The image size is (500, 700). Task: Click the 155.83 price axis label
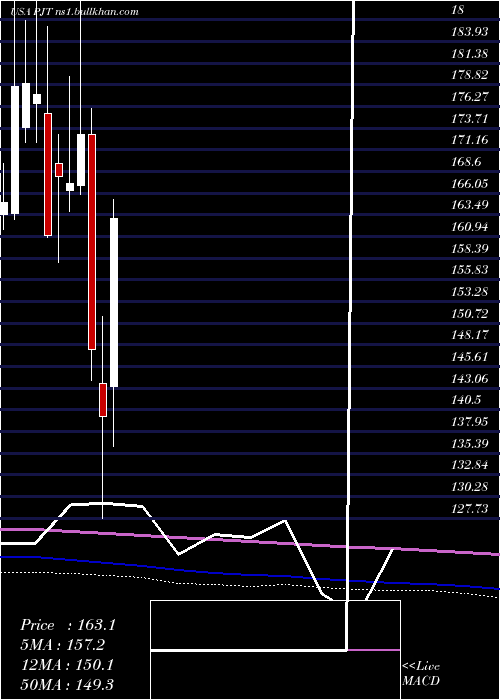469,271
